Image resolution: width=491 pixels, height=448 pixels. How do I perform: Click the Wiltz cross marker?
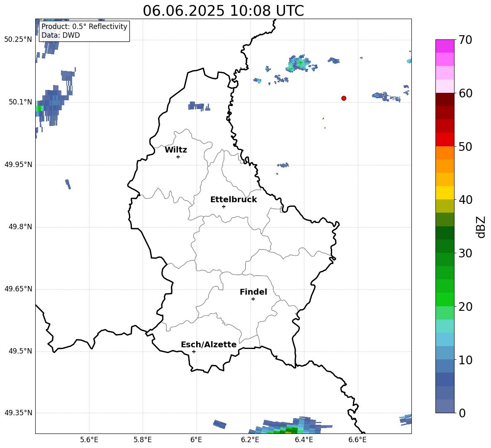[178, 157]
